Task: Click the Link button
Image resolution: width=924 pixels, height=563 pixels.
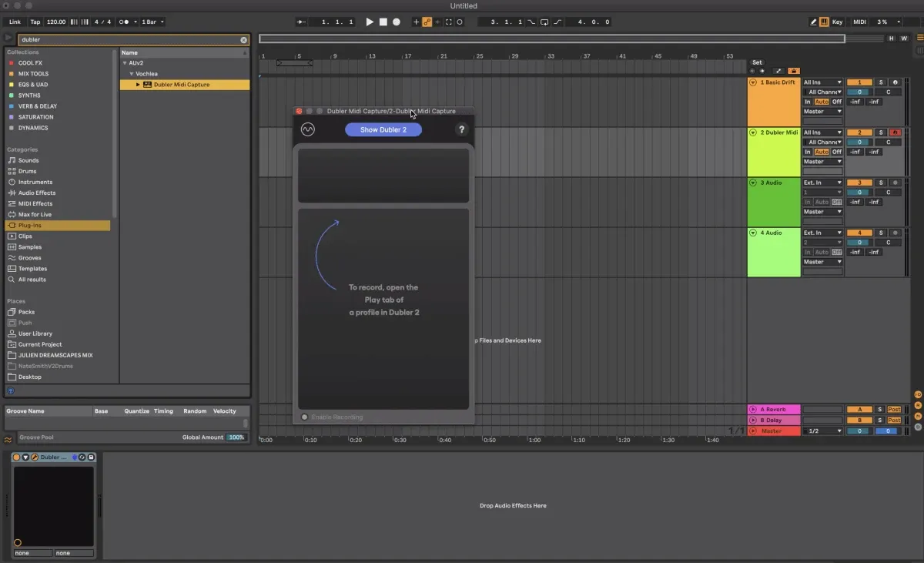Action: (15, 22)
